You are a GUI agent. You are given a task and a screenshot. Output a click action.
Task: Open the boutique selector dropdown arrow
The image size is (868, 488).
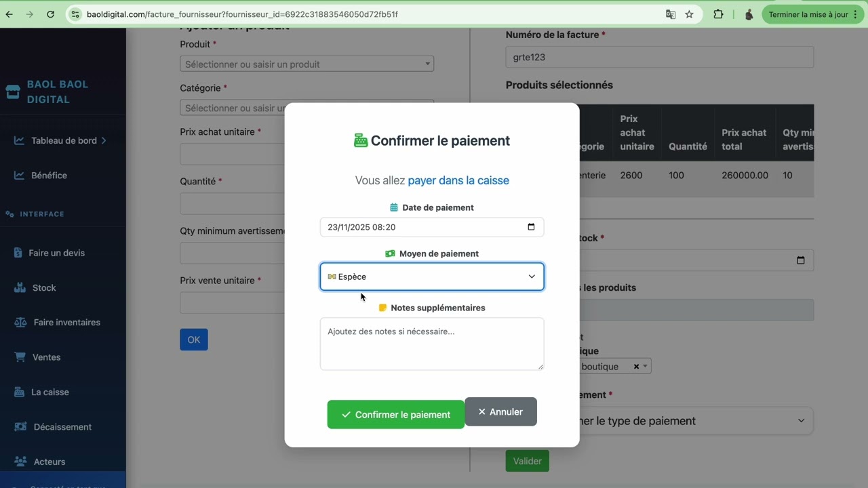[645, 367]
